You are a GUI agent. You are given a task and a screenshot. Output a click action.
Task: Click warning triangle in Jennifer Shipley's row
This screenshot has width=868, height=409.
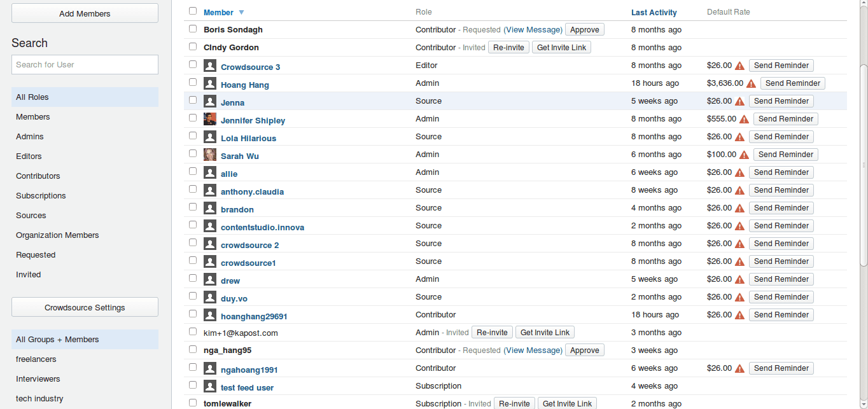[744, 119]
